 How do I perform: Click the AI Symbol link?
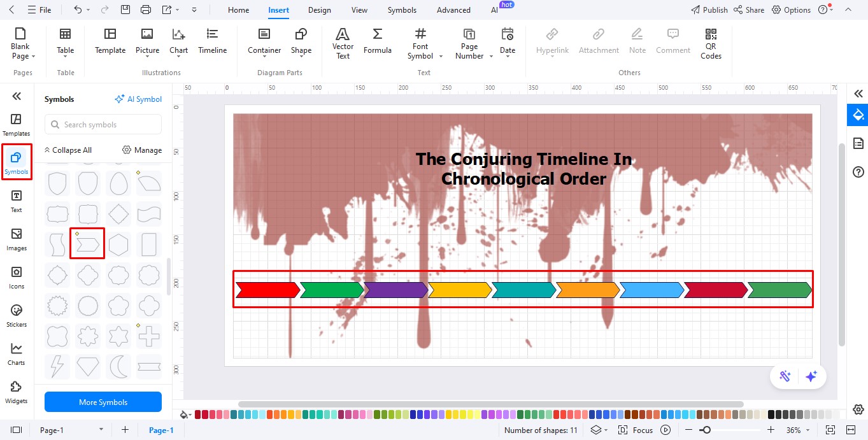(x=138, y=99)
